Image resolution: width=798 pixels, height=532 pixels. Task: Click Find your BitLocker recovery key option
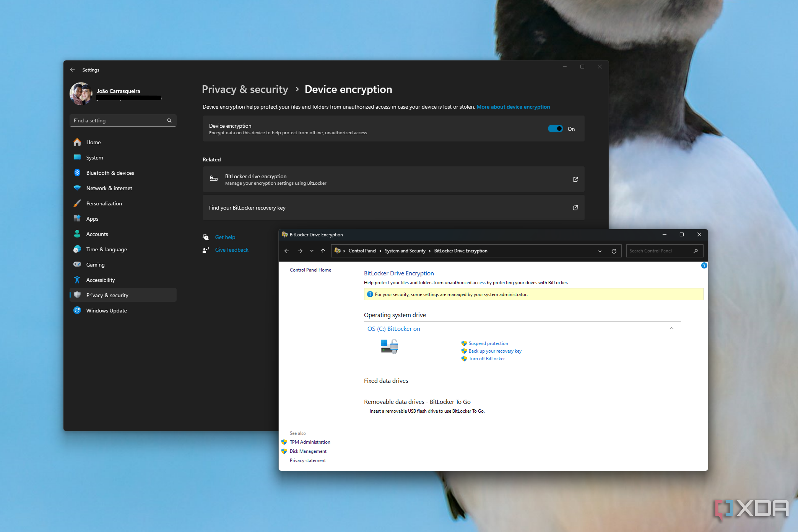coord(392,207)
